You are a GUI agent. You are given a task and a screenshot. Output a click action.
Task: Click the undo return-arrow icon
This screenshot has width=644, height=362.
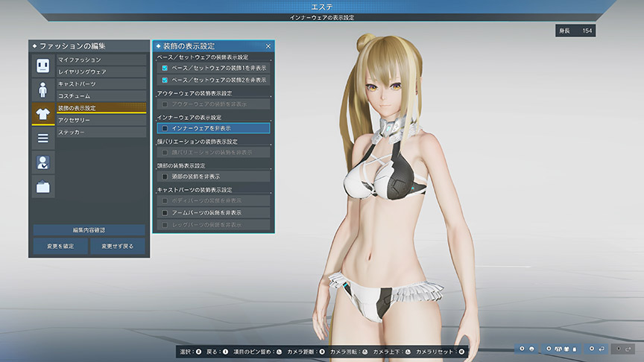pyautogui.click(x=602, y=349)
